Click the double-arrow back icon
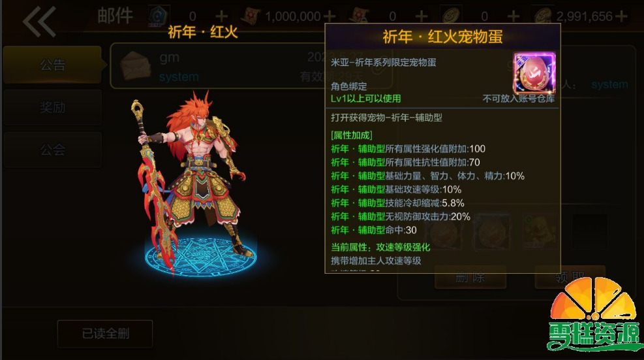The height and width of the screenshot is (360, 644). coord(39,22)
